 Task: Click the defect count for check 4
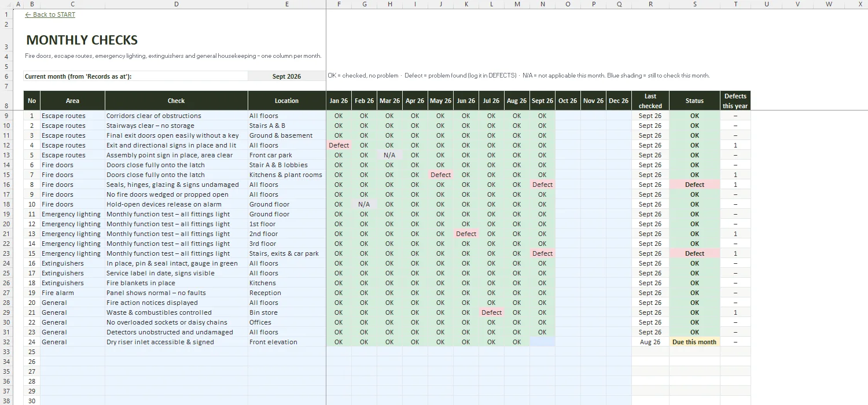(735, 145)
